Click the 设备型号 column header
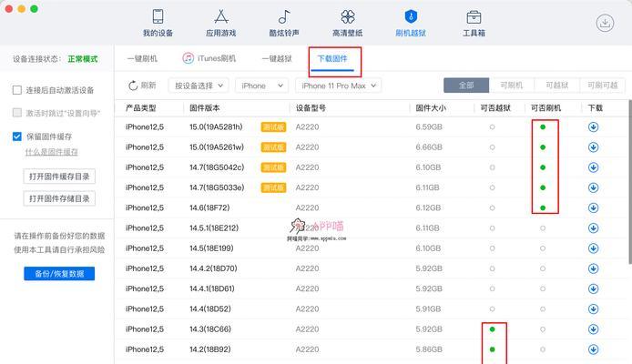 tap(311, 108)
